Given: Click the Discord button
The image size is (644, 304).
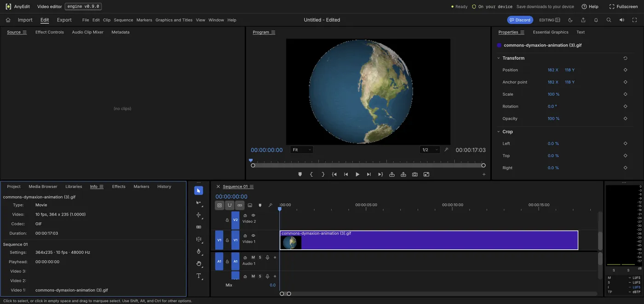Looking at the screenshot, I should coord(520,20).
